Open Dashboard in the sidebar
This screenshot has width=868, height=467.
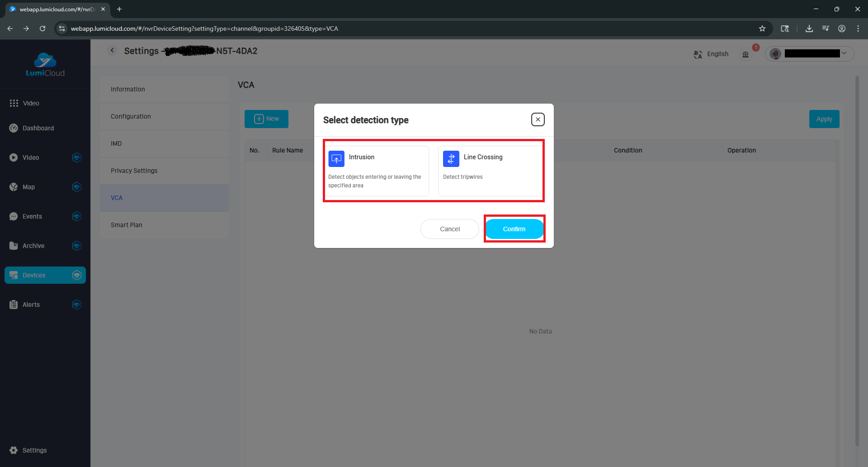(x=38, y=128)
